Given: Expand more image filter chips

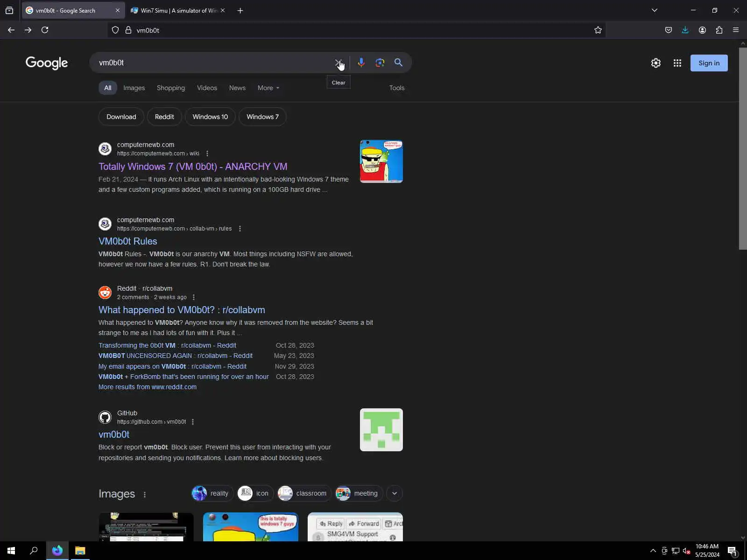Looking at the screenshot, I should pyautogui.click(x=395, y=493).
